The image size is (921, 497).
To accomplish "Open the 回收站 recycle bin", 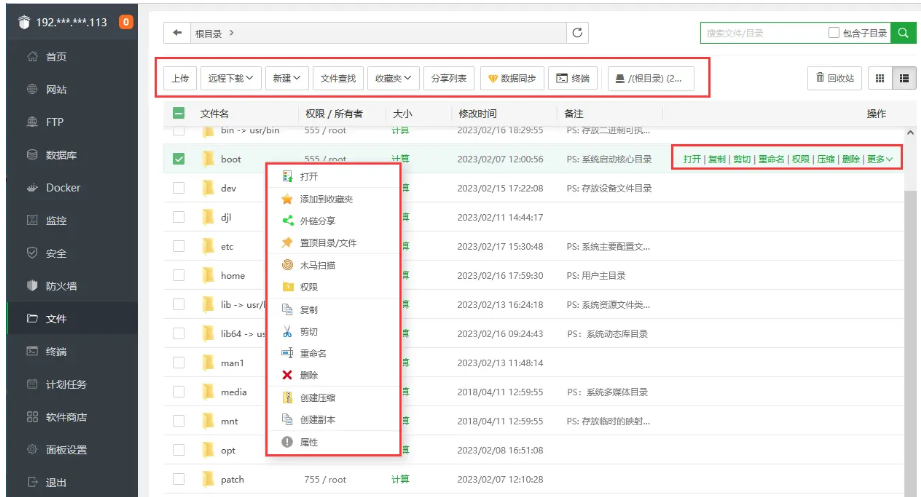I will point(834,78).
